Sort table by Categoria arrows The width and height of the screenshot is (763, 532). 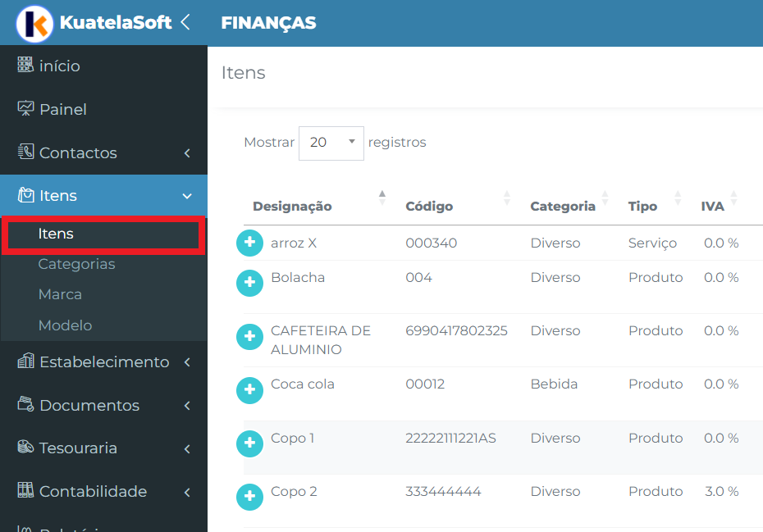click(x=605, y=198)
